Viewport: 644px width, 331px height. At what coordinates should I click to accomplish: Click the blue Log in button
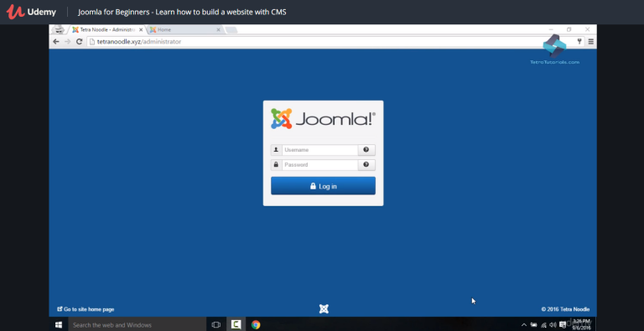323,186
